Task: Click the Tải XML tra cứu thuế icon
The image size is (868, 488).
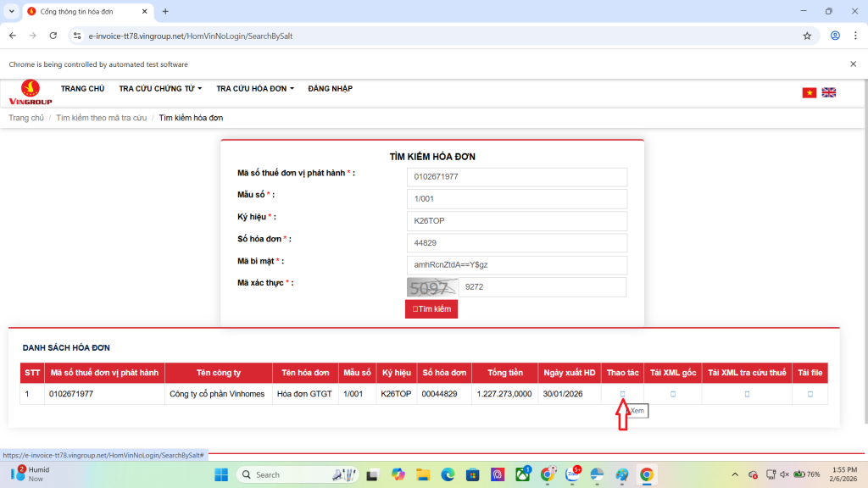Action: 747,394
